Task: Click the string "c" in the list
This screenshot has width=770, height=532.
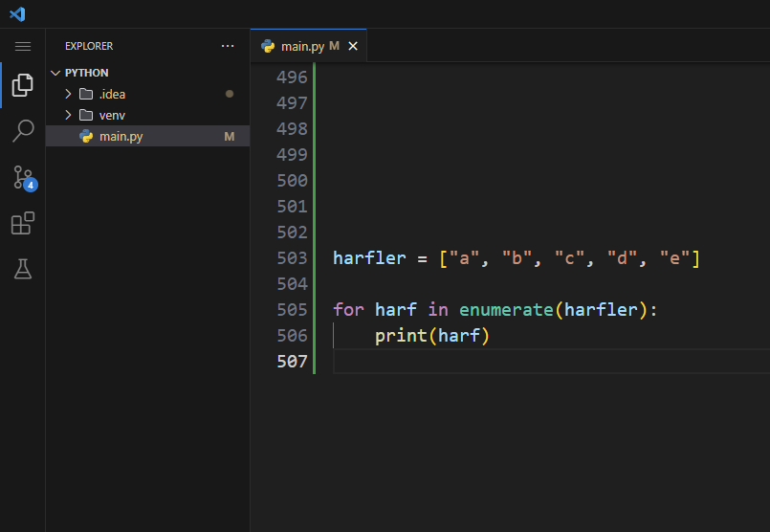Action: pos(569,258)
